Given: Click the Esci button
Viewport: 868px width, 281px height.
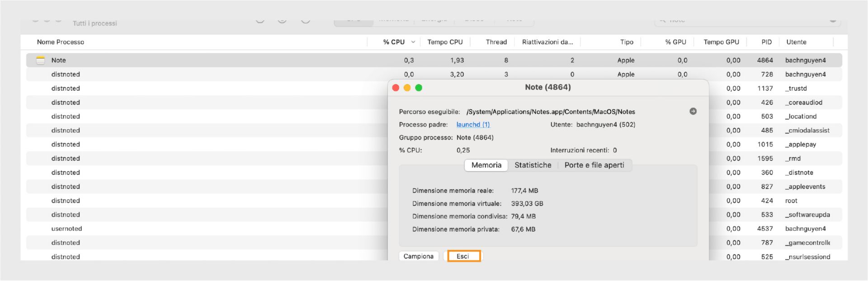Looking at the screenshot, I should pyautogui.click(x=463, y=256).
